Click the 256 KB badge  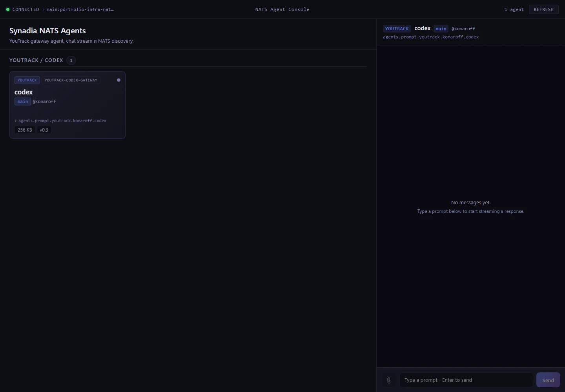[x=25, y=130]
